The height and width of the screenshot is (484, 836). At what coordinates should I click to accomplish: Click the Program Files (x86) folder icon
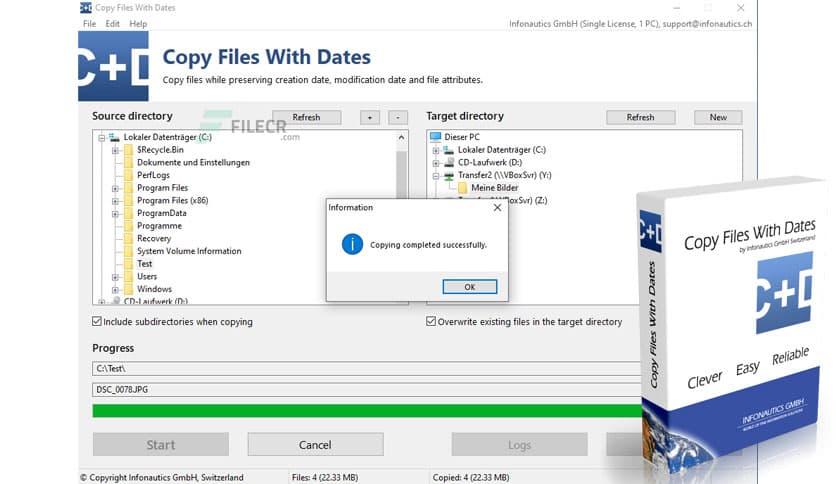point(128,200)
